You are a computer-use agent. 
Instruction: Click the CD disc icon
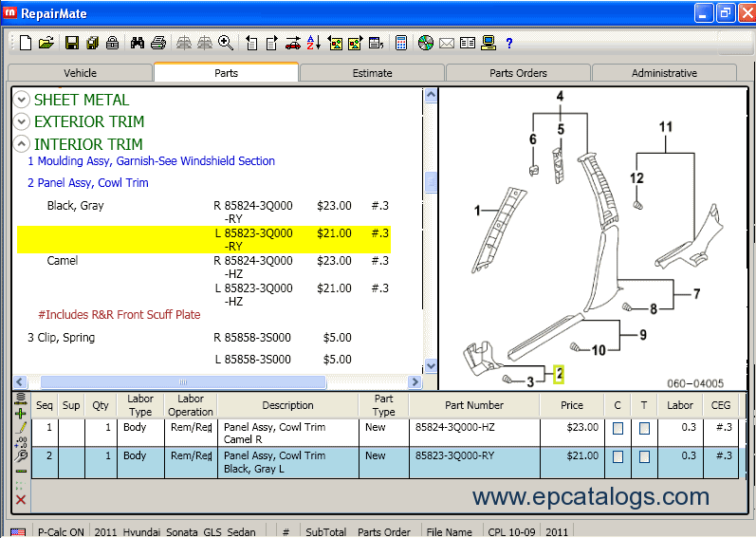(426, 43)
